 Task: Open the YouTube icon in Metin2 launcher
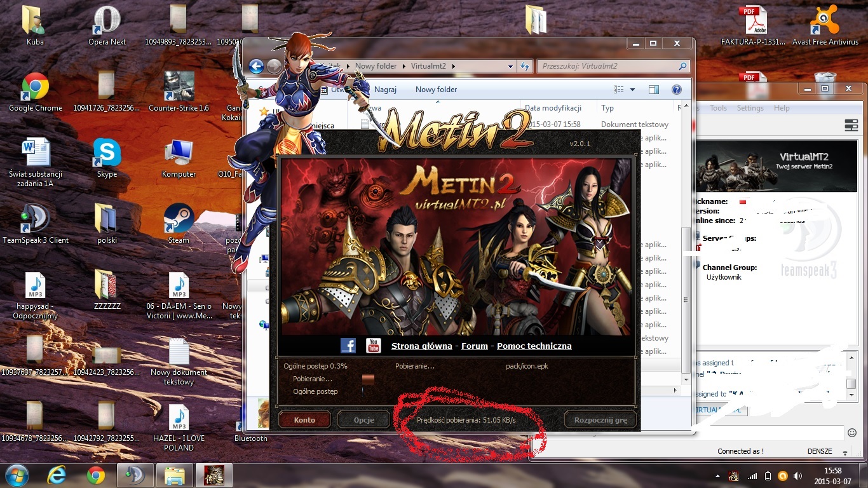(x=374, y=346)
